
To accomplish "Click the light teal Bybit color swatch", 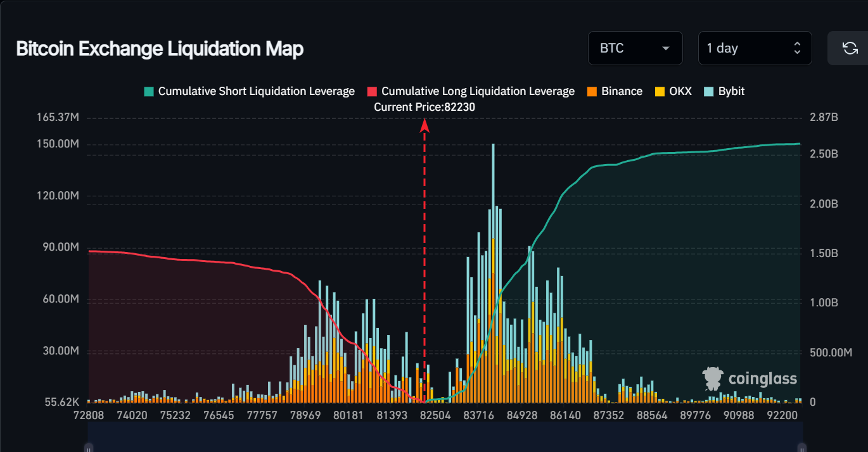I will [x=709, y=91].
